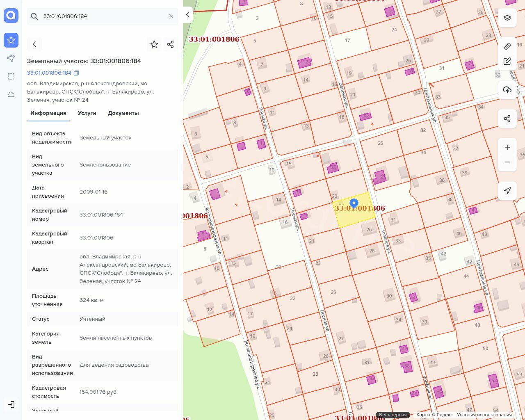Select the dashed rectangle selection tool
Screen dimensions: 525x420
click(x=11, y=76)
